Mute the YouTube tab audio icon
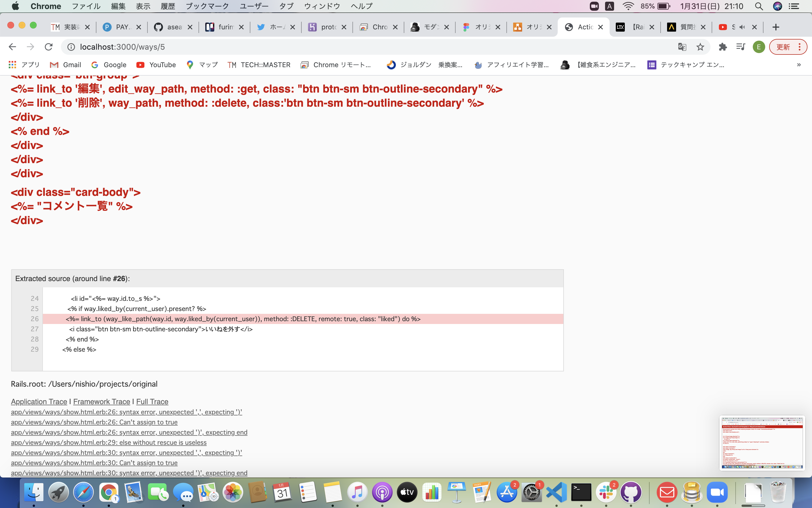The image size is (812, 508). coord(742,27)
